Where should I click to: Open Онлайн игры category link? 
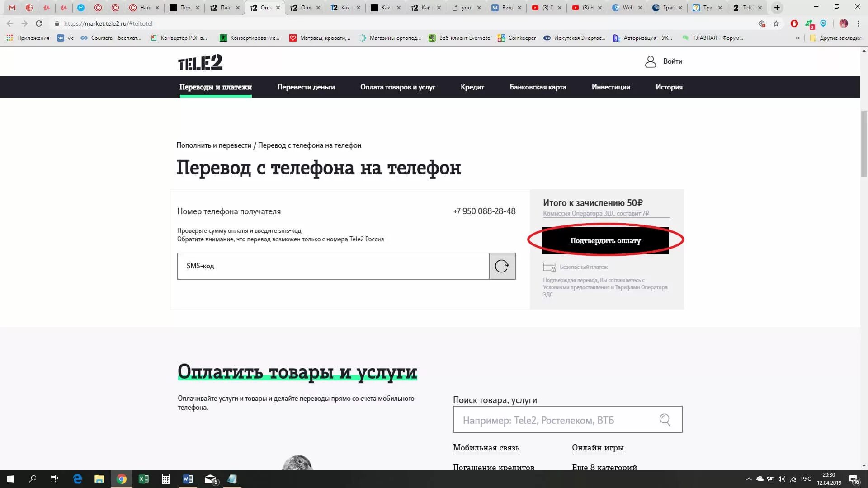tap(598, 448)
